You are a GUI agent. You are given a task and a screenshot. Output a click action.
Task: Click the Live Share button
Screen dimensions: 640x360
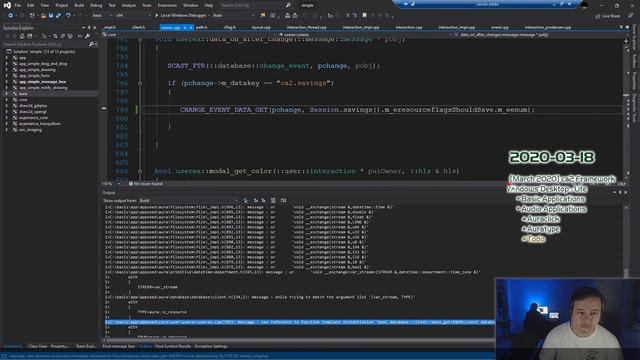[607, 16]
